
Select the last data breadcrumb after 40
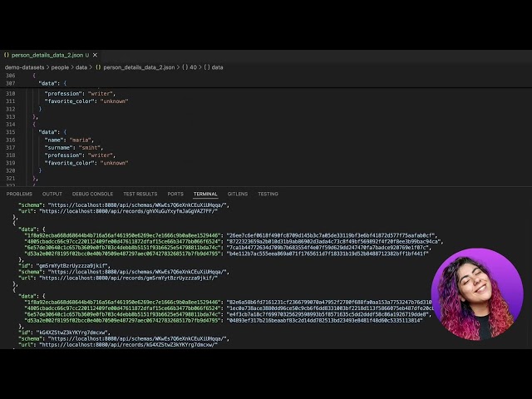(x=214, y=67)
